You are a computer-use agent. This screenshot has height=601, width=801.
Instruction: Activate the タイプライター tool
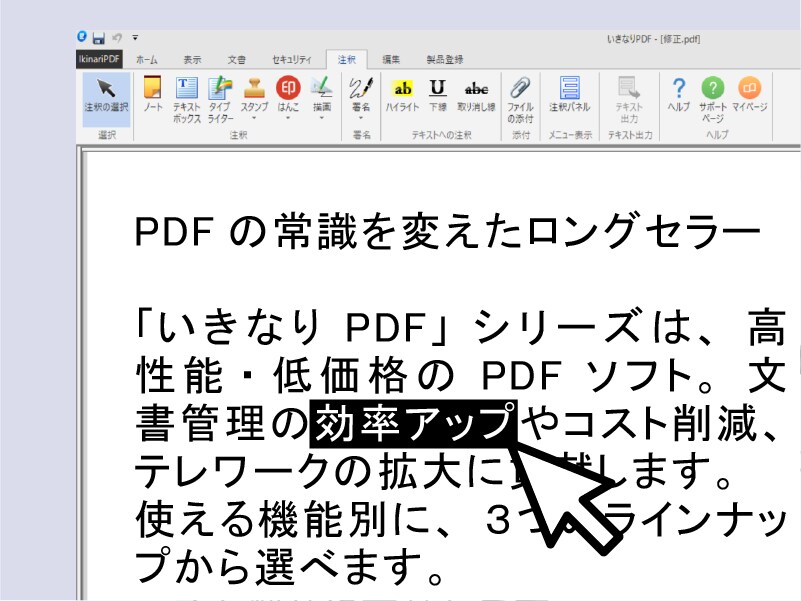(220, 100)
